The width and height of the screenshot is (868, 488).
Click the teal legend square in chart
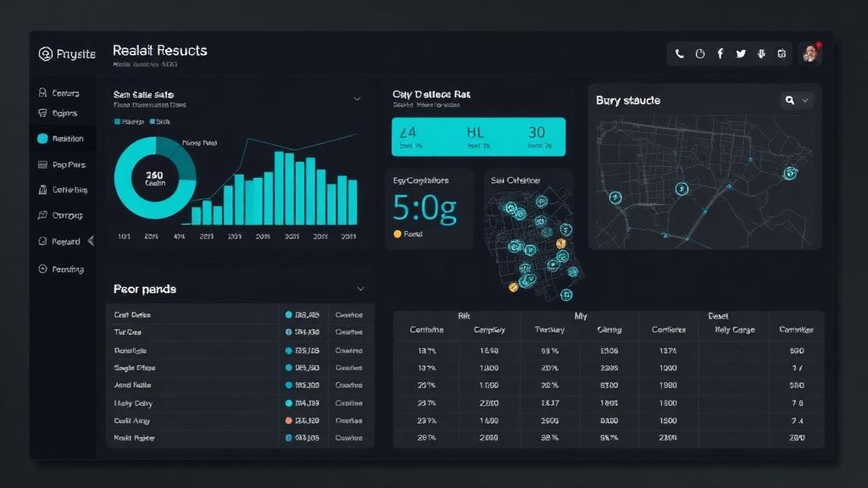(x=117, y=121)
